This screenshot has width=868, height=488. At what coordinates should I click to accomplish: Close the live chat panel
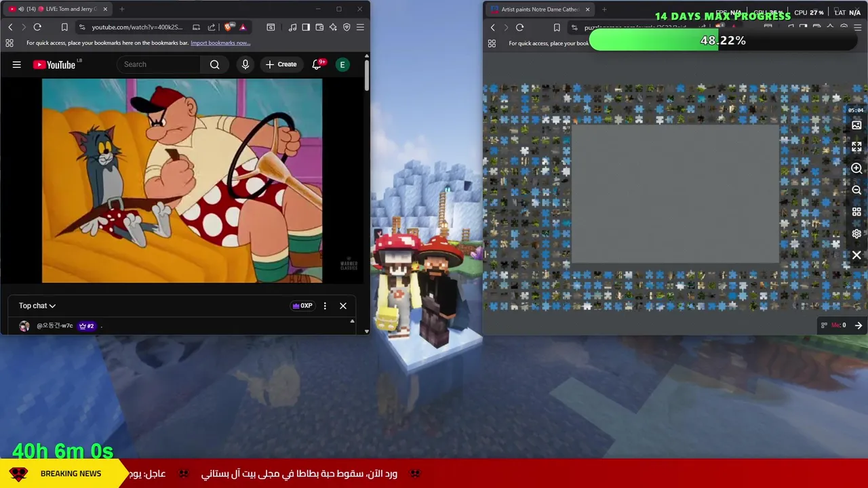[x=343, y=306]
